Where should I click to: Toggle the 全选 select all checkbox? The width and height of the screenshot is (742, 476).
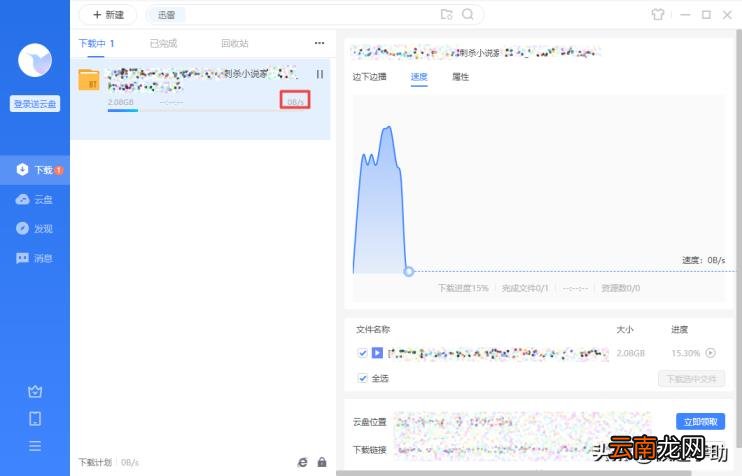click(362, 378)
